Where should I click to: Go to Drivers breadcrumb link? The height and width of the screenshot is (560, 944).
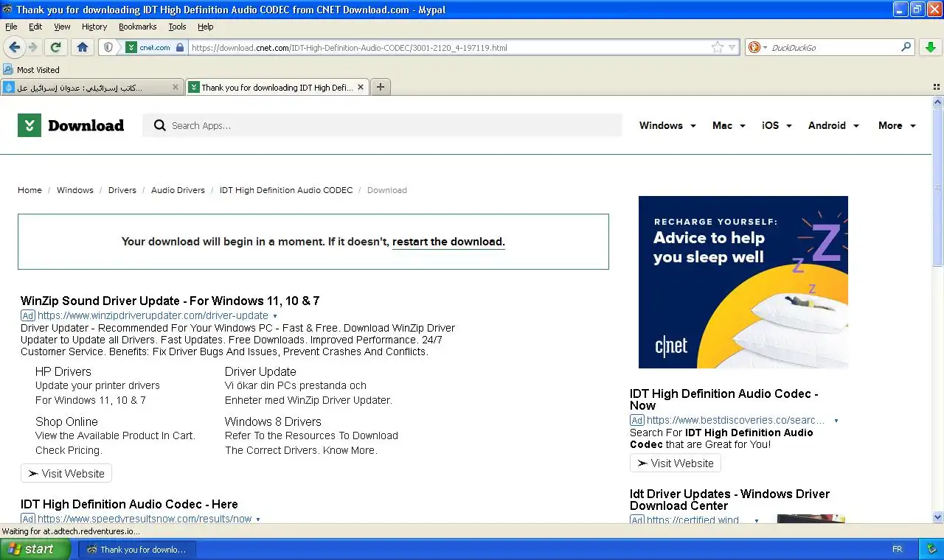[122, 190]
